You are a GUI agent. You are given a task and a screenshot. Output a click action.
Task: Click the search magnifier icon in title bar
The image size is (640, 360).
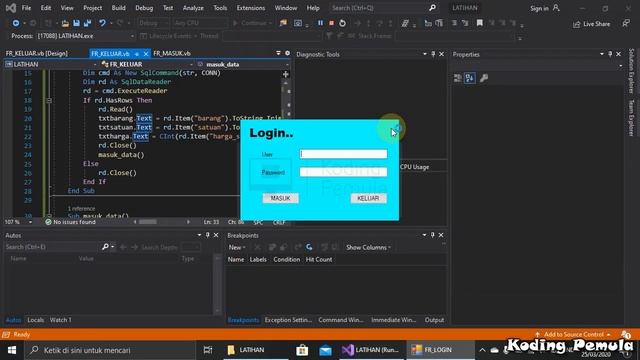[x=432, y=8]
